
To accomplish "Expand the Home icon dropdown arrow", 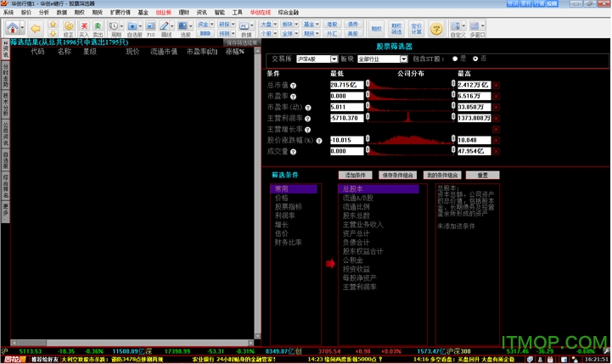I will (22, 28).
